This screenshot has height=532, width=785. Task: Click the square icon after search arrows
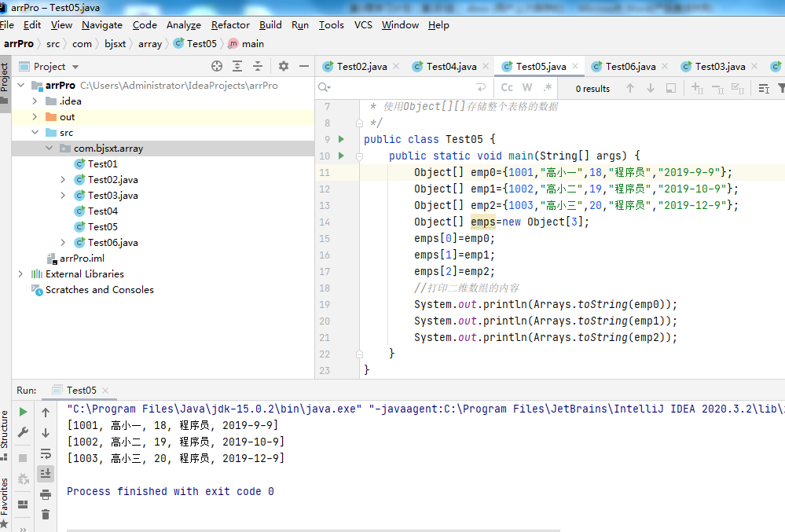pos(671,88)
